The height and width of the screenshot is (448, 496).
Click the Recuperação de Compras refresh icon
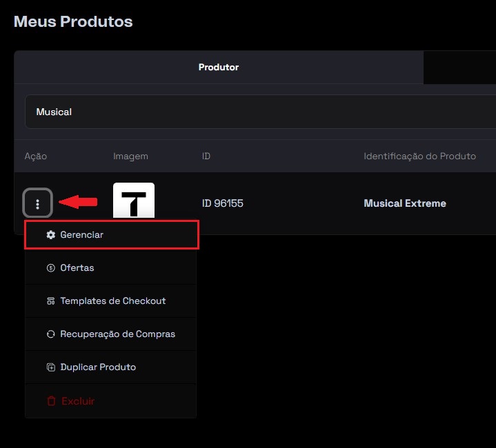[x=50, y=334]
